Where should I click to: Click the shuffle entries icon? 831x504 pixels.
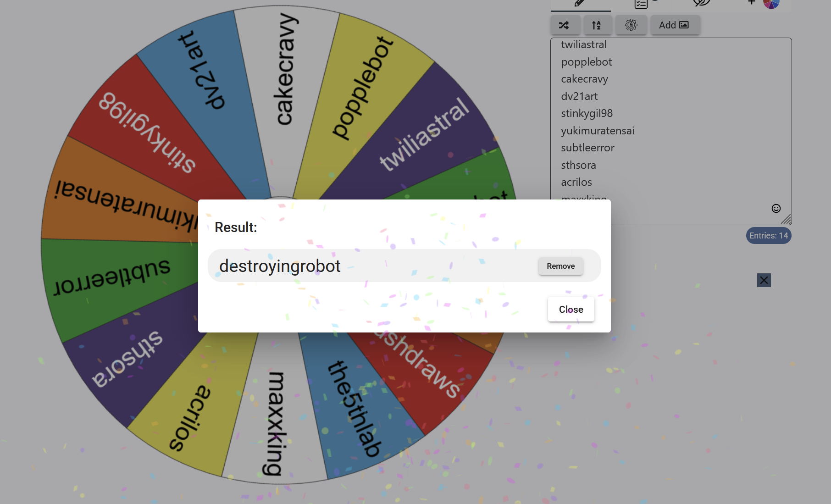pos(565,25)
